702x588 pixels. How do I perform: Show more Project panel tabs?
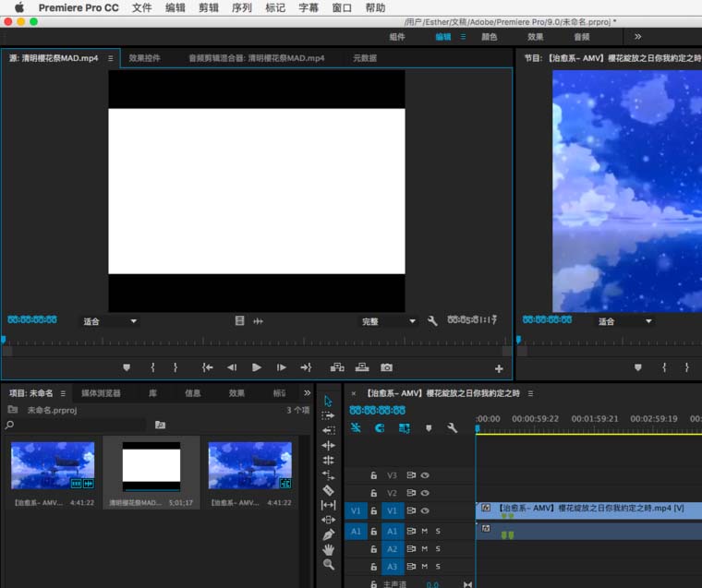(x=307, y=393)
